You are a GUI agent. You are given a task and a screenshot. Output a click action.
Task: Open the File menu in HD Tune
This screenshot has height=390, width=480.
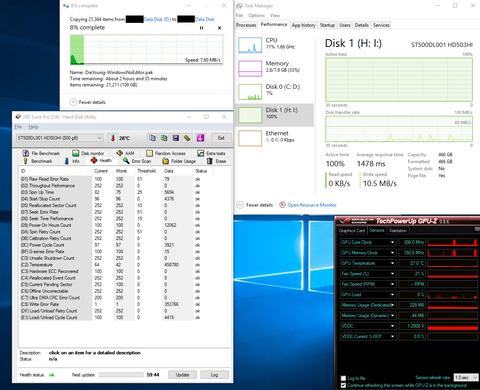tap(18, 127)
